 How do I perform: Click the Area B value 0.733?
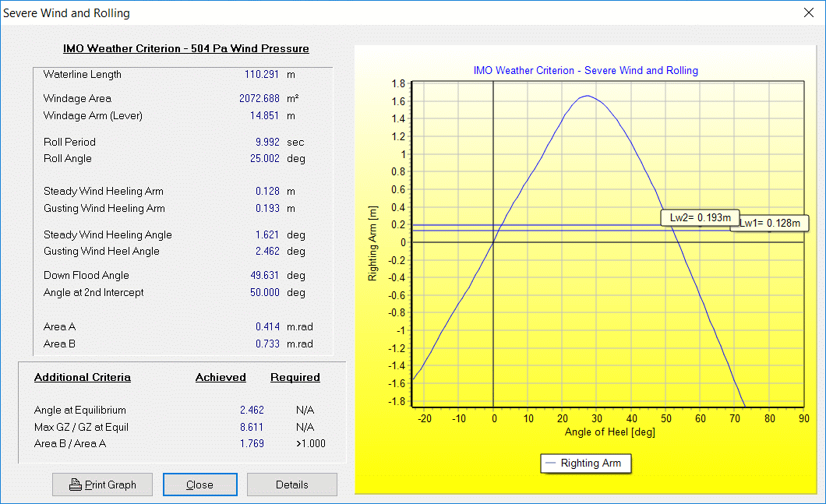click(x=267, y=344)
